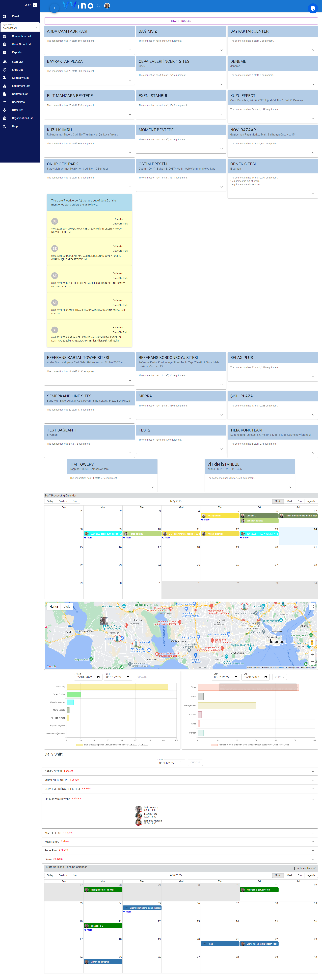Select the Equipment List icon
The width and height of the screenshot is (322, 980).
pyautogui.click(x=5, y=86)
